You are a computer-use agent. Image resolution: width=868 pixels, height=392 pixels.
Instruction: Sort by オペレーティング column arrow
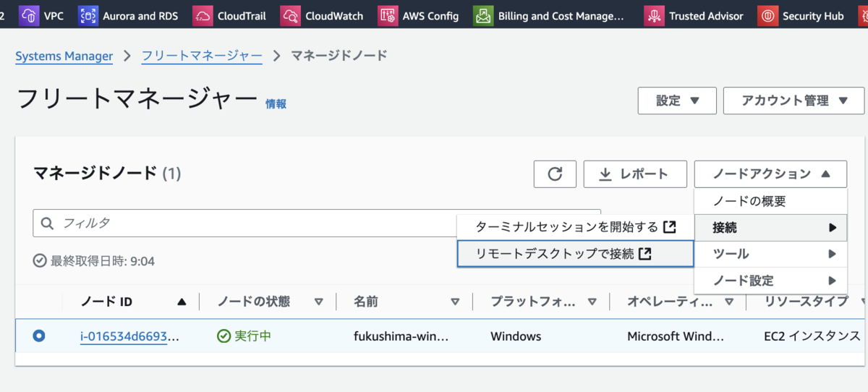click(729, 302)
